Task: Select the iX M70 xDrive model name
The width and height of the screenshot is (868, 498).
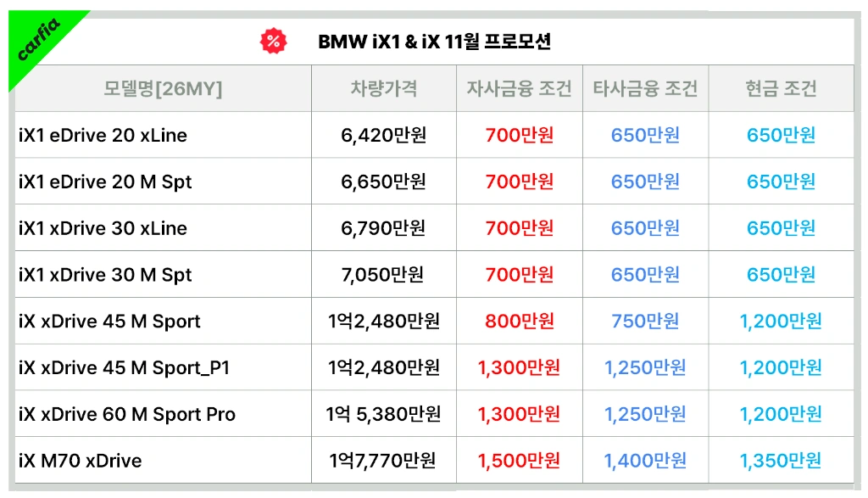Action: [x=81, y=461]
